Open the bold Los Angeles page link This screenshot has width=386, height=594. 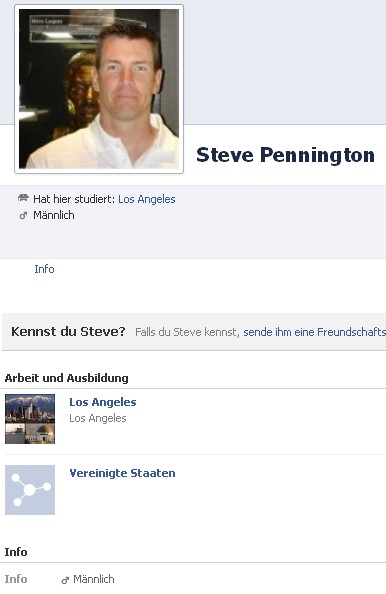pos(103,402)
